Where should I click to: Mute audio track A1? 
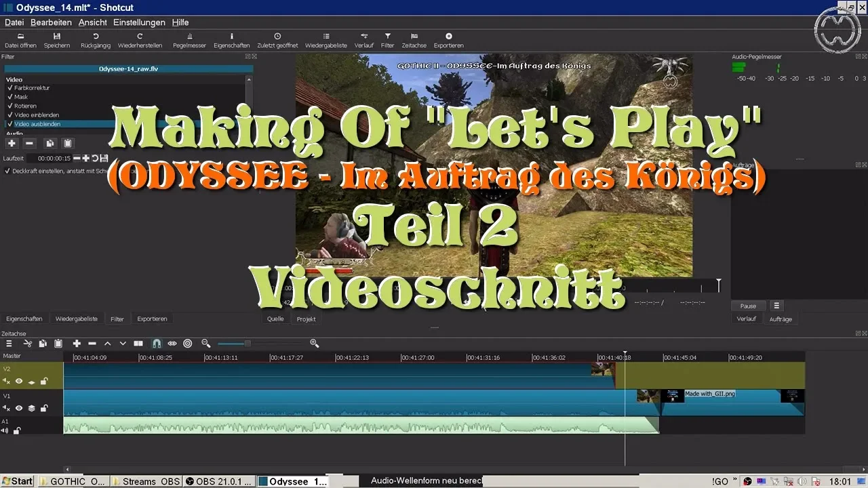5,430
